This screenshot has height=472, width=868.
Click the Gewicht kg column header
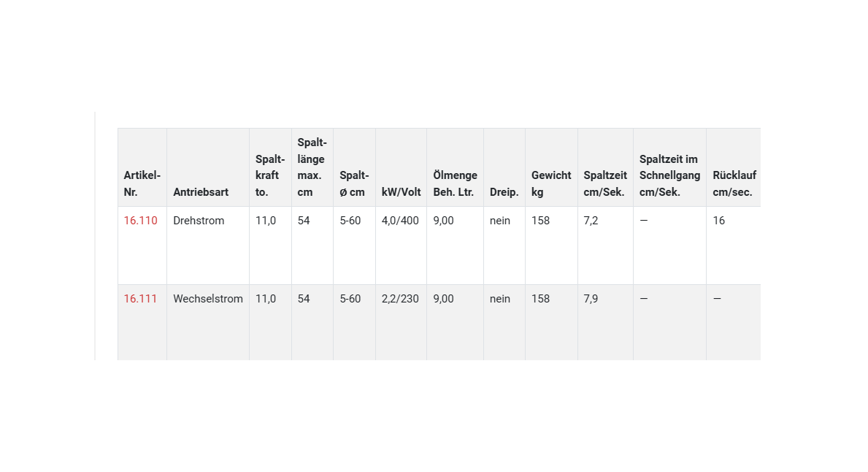(x=551, y=184)
